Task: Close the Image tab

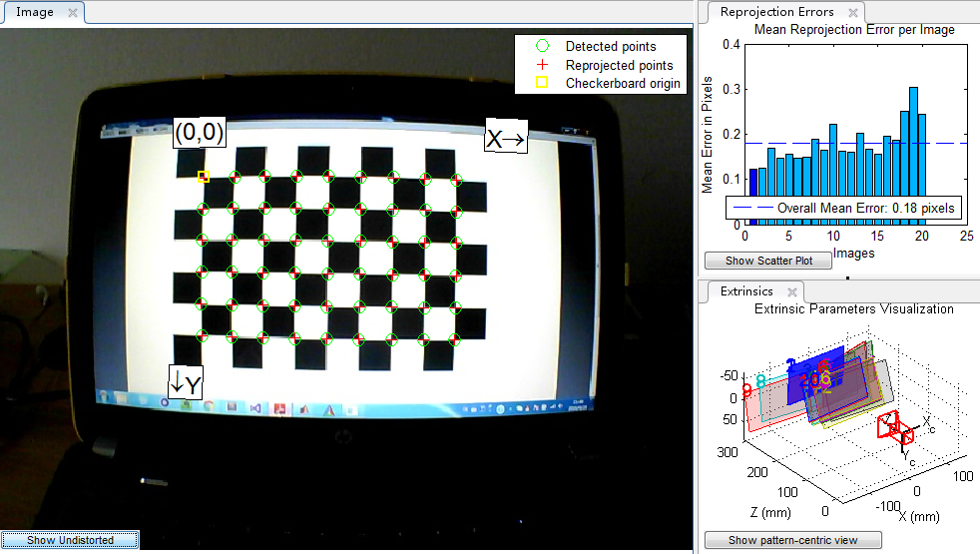Action: pos(73,13)
